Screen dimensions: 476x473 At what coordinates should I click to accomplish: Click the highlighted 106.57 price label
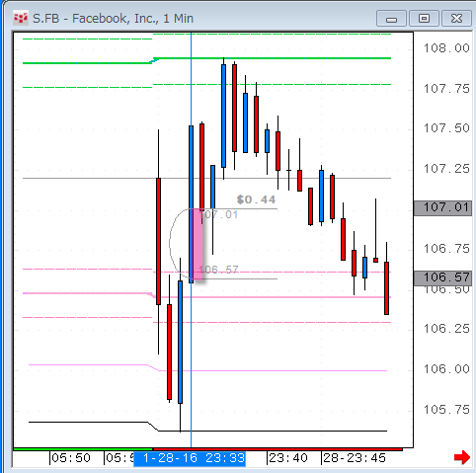(442, 277)
